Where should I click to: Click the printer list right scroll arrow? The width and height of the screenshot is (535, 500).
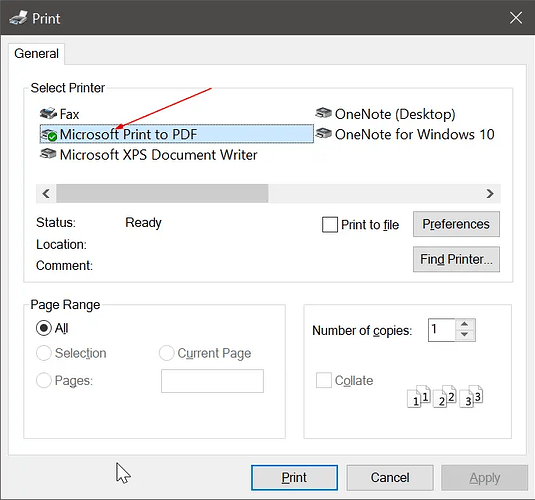pyautogui.click(x=490, y=194)
